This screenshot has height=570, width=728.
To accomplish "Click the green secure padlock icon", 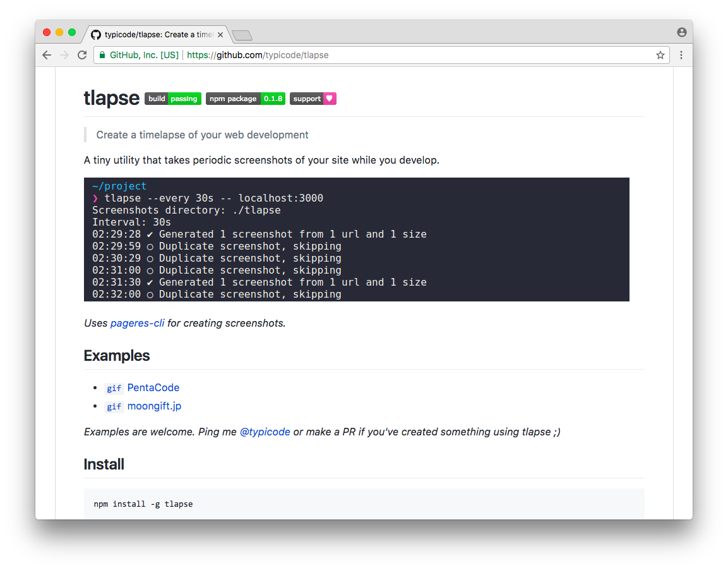I will tap(102, 55).
